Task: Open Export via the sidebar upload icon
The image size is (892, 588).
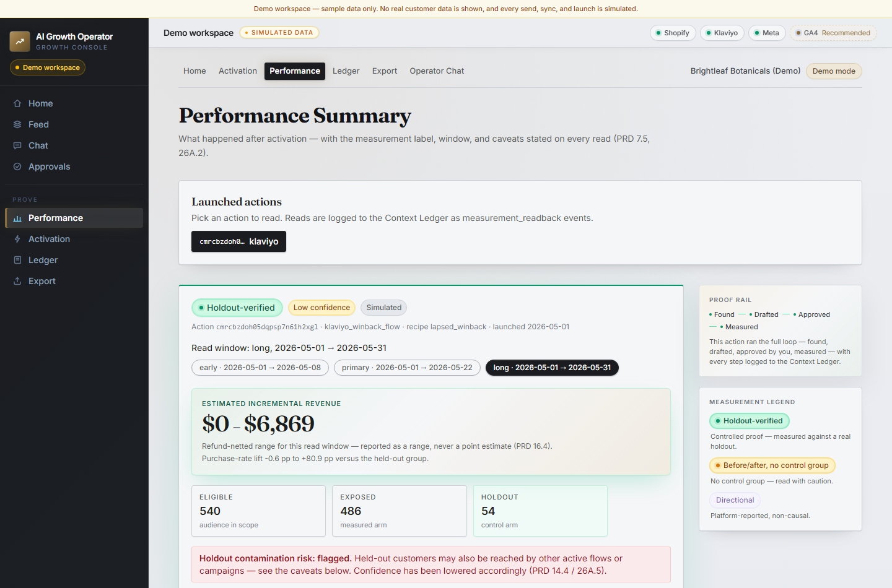Action: coord(17,281)
